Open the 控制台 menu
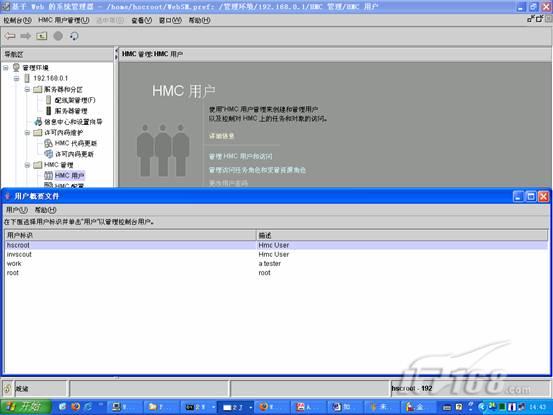The image size is (553, 415). pos(17,20)
